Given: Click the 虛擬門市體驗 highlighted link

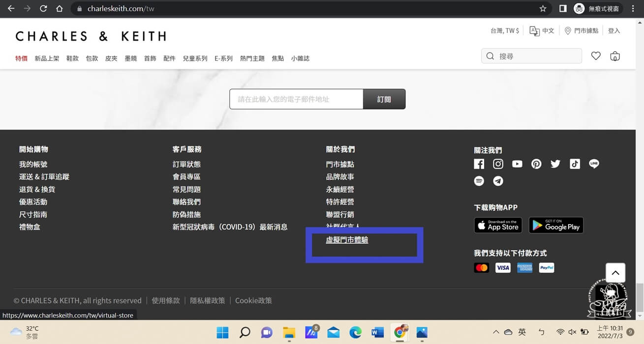Looking at the screenshot, I should (347, 240).
